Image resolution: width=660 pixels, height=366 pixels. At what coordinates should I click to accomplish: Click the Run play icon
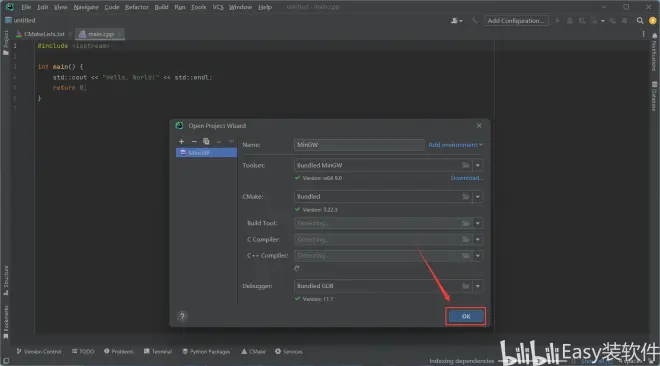point(558,21)
